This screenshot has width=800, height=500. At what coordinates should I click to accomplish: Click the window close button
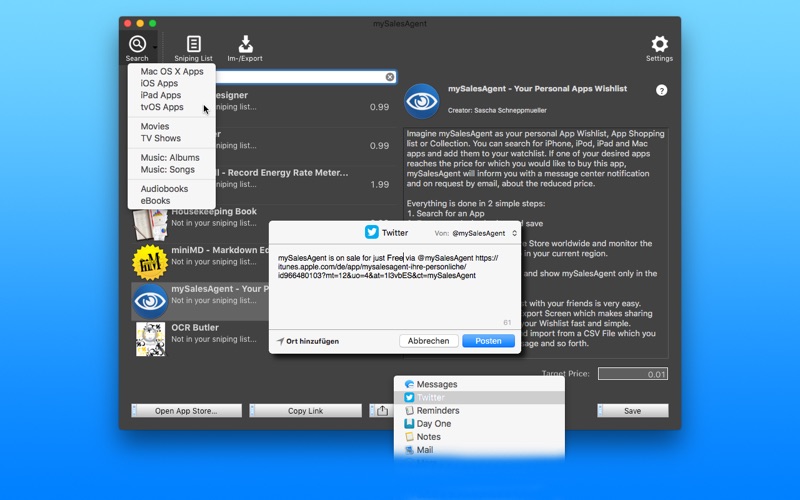click(128, 23)
